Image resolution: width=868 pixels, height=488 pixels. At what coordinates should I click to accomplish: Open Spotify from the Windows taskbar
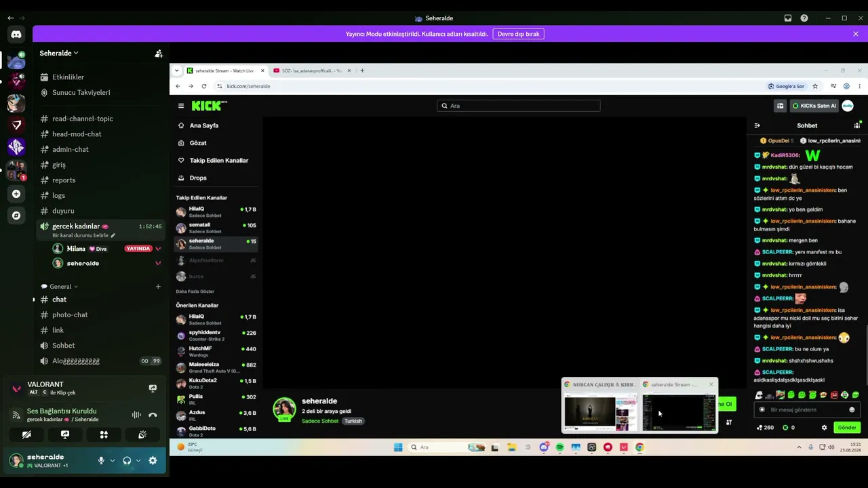559,447
